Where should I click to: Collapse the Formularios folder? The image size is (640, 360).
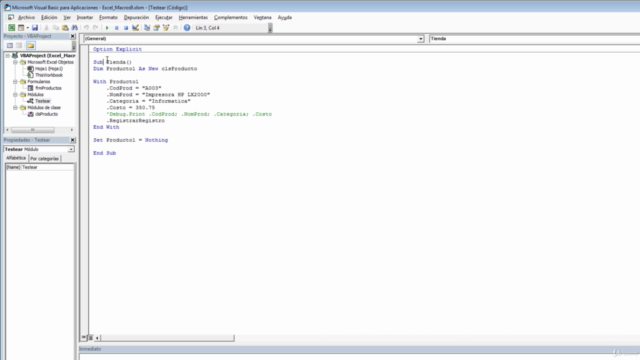(x=15, y=82)
